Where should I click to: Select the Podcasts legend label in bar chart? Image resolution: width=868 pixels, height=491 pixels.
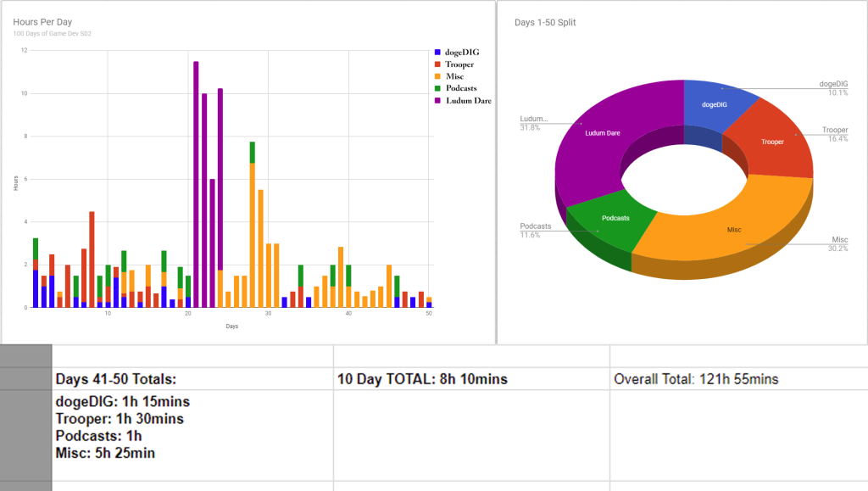tap(461, 88)
